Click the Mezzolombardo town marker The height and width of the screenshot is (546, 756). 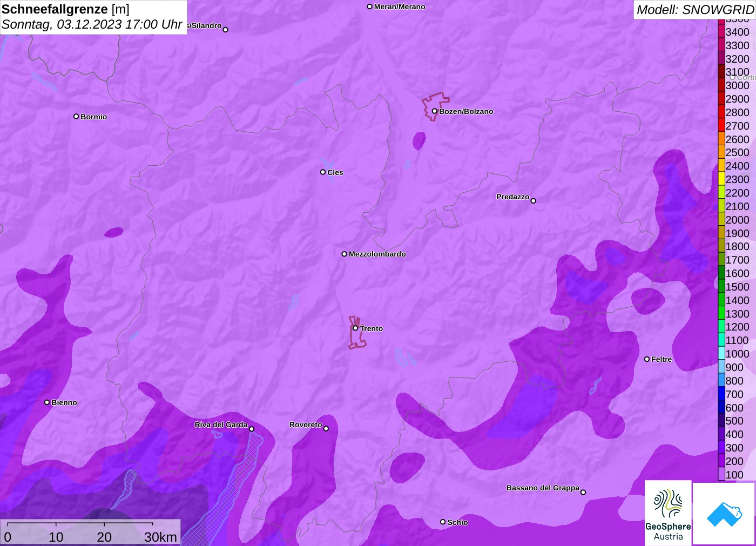[345, 254]
